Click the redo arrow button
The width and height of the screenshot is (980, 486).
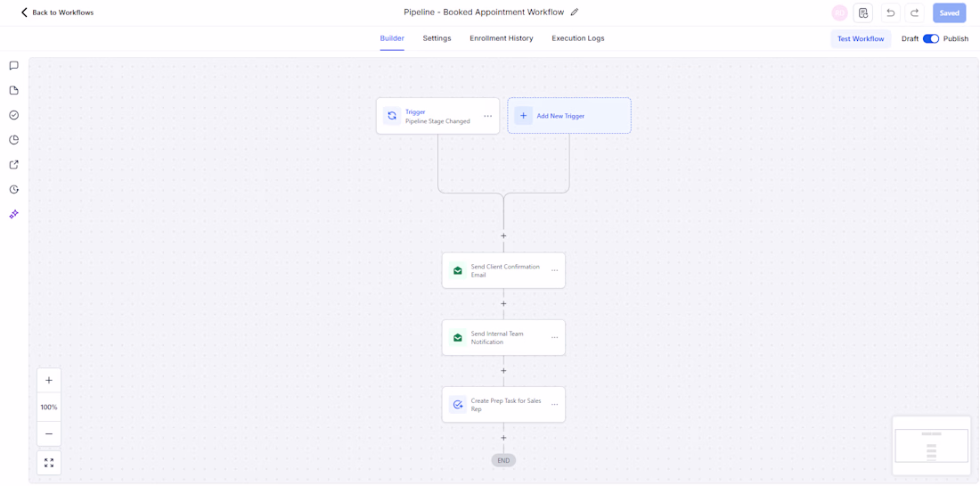click(x=914, y=12)
